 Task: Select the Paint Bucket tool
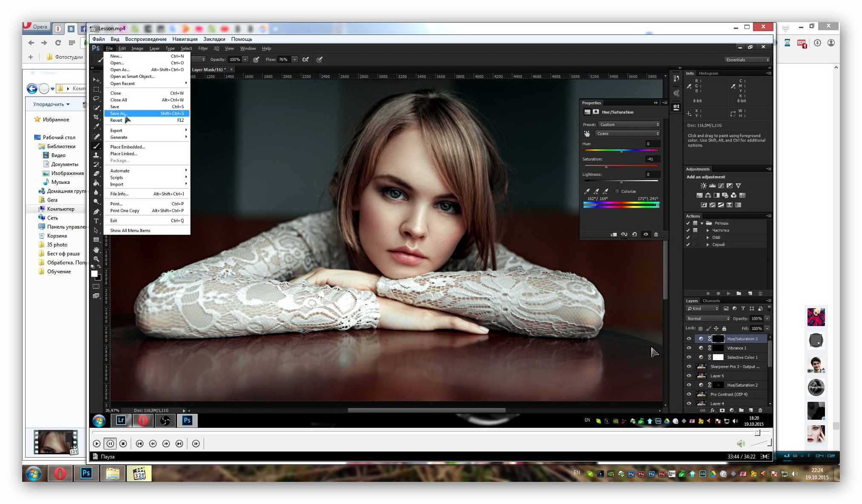[x=96, y=183]
